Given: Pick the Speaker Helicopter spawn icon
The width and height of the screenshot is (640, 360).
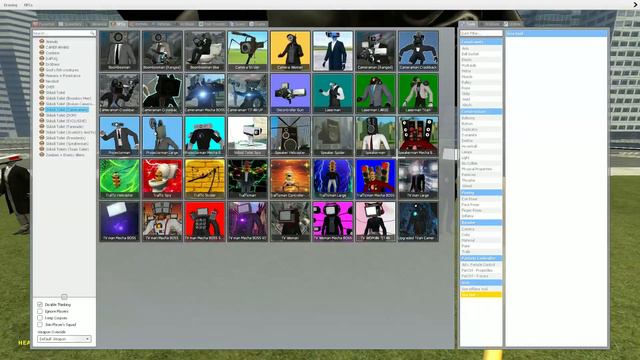Looking at the screenshot, I should click(x=290, y=136).
